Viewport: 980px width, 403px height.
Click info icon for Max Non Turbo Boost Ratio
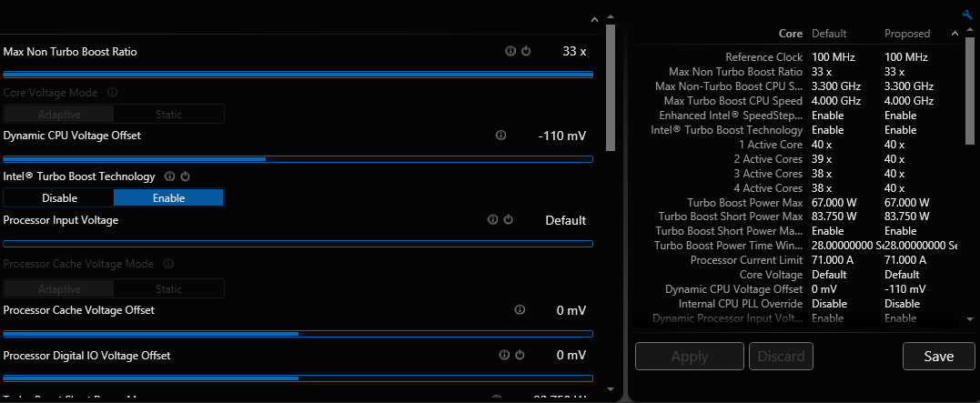click(510, 51)
